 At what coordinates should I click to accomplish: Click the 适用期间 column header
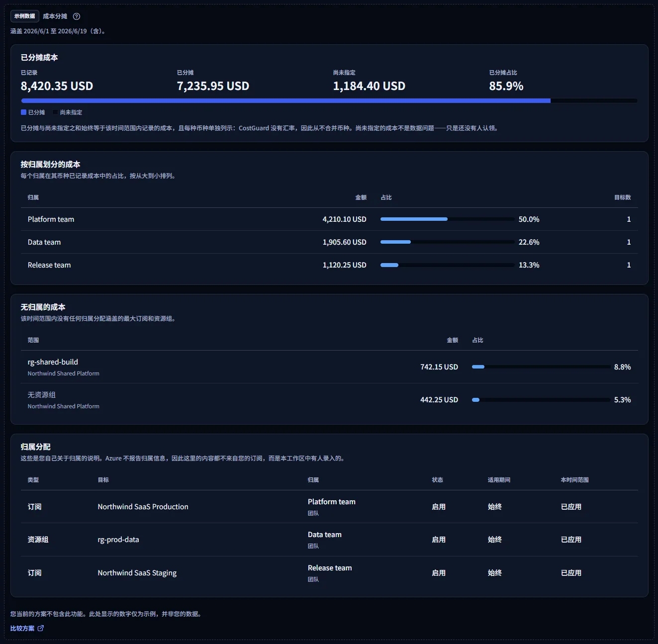(x=499, y=480)
